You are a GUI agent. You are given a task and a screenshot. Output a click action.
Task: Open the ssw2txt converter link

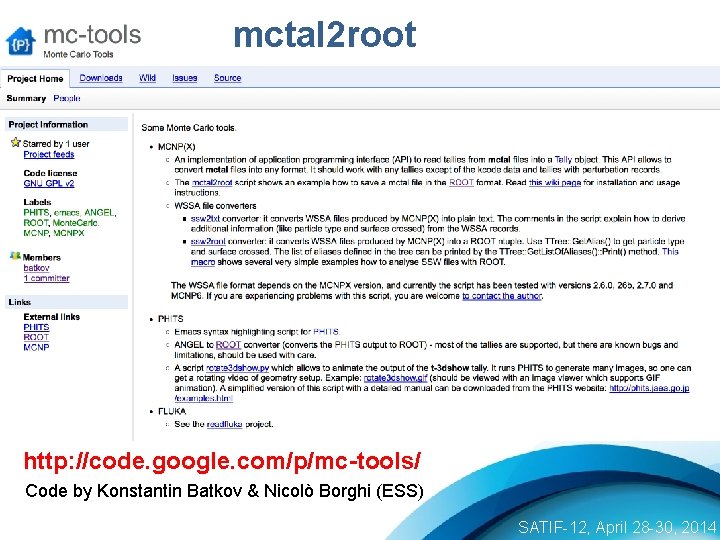(x=205, y=219)
